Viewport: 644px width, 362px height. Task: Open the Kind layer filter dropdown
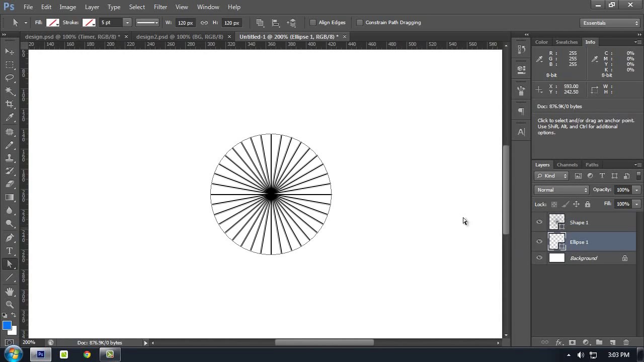click(551, 176)
